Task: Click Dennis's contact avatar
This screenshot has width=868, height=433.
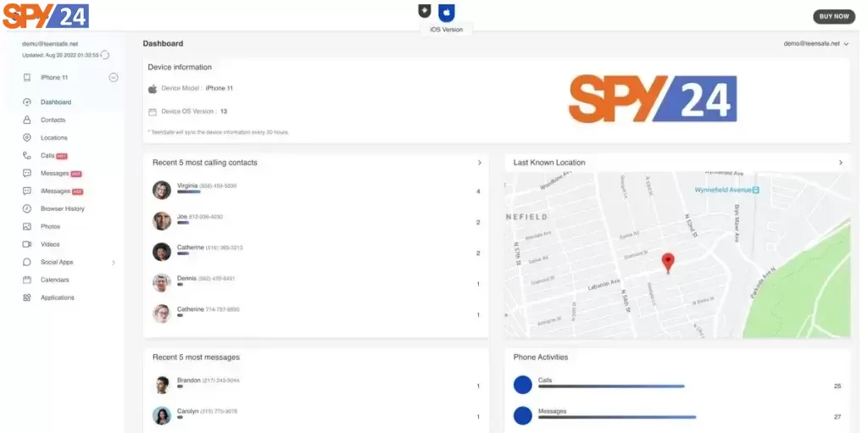Action: click(x=162, y=283)
